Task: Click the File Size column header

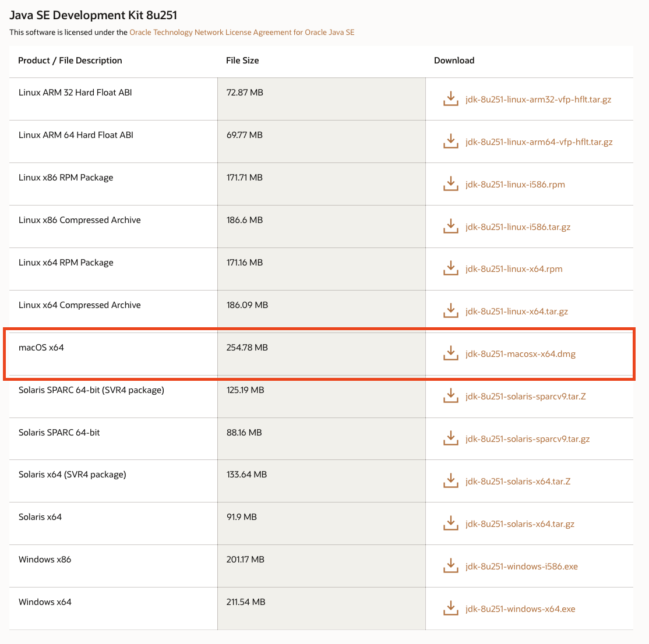Action: pos(242,61)
